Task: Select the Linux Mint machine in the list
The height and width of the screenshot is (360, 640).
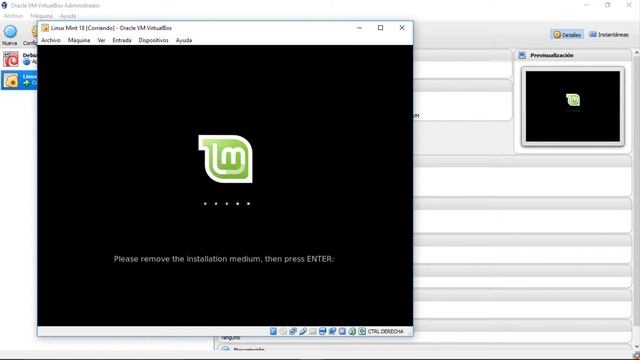Action: [19, 80]
